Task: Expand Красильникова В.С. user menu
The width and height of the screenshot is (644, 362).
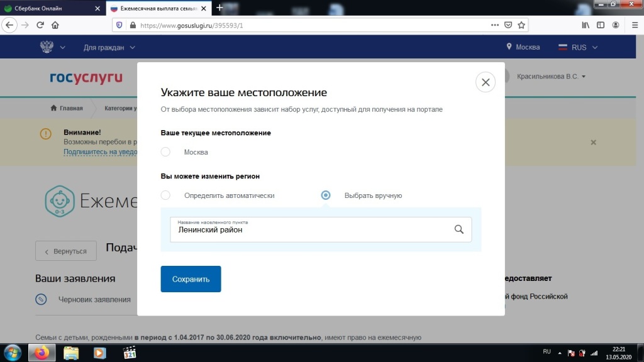Action: (x=551, y=77)
